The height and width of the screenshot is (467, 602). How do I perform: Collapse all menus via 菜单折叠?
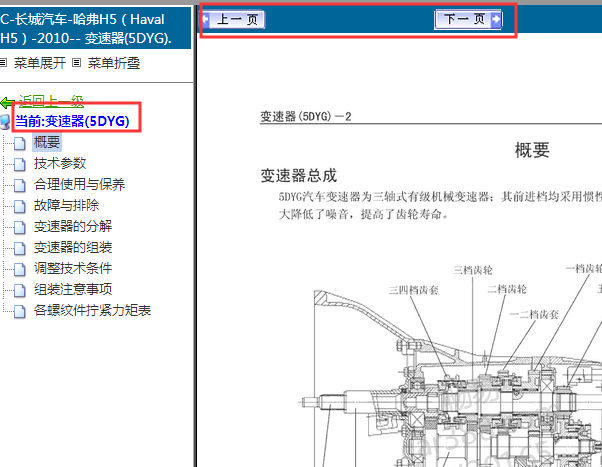pyautogui.click(x=114, y=63)
